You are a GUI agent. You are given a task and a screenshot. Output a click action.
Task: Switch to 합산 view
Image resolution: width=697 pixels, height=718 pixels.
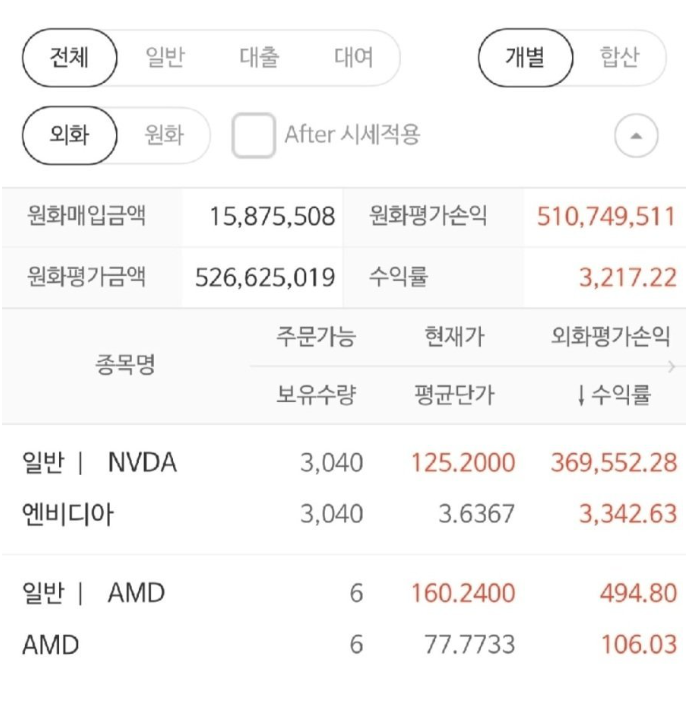pyautogui.click(x=620, y=58)
